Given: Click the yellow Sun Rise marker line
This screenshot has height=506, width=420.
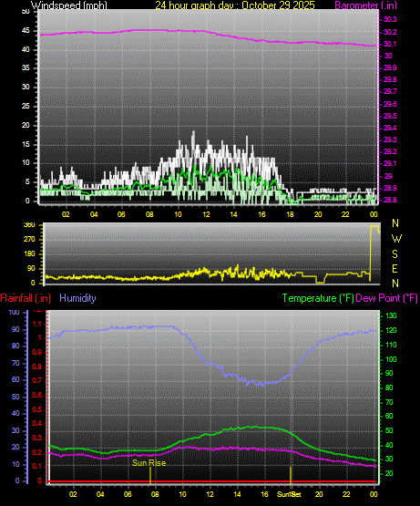Looking at the screenshot, I should 150,475.
